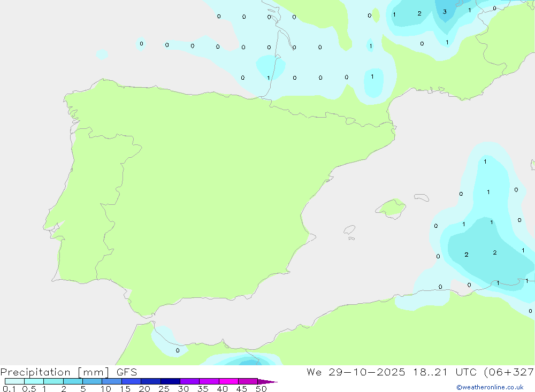Choose legend swatch between 25 and 30
The width and height of the screenshot is (535, 392).
pyautogui.click(x=170, y=381)
